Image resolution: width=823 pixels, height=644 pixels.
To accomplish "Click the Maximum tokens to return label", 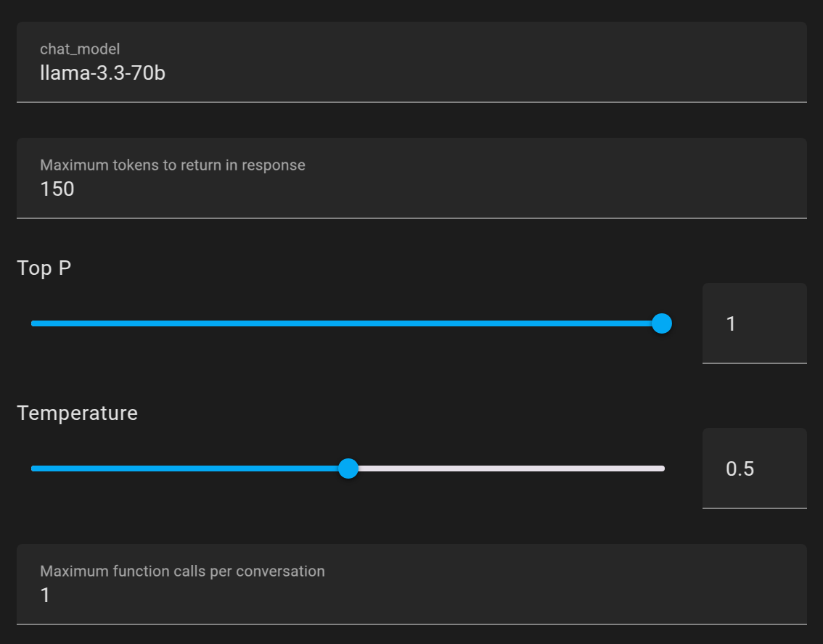I will click(x=173, y=165).
